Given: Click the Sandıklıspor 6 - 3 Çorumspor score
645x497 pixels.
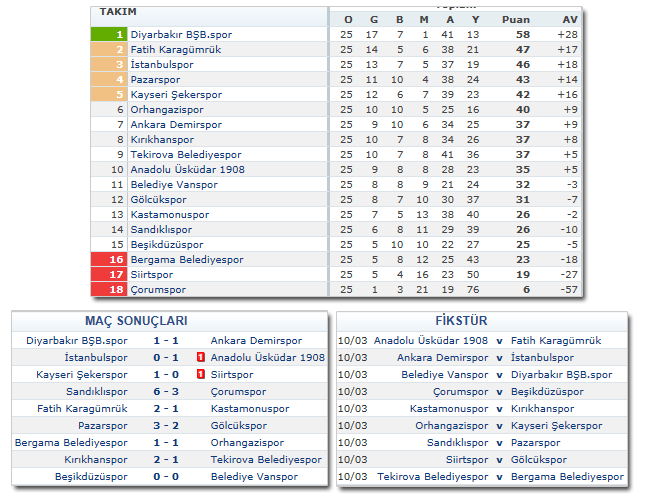Looking at the screenshot, I should coord(168,391).
